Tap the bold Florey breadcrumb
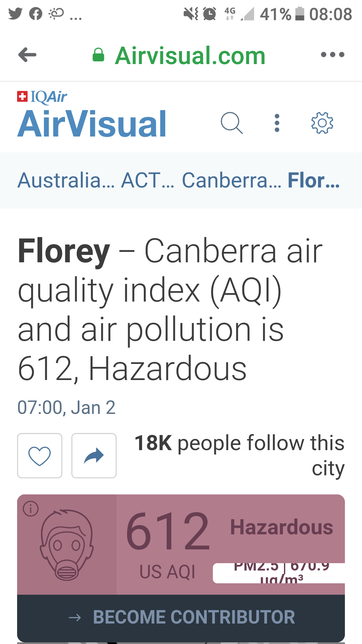362x644 pixels. tap(313, 180)
